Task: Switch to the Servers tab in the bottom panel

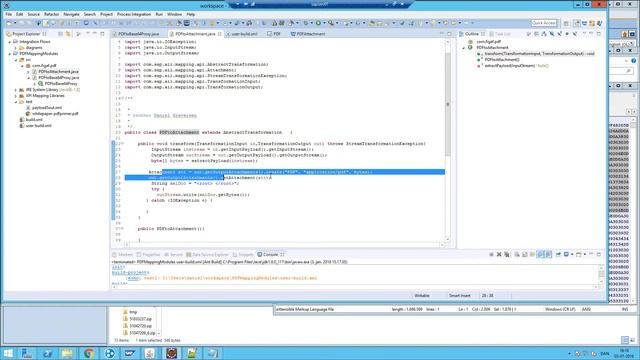Action: (x=173, y=254)
